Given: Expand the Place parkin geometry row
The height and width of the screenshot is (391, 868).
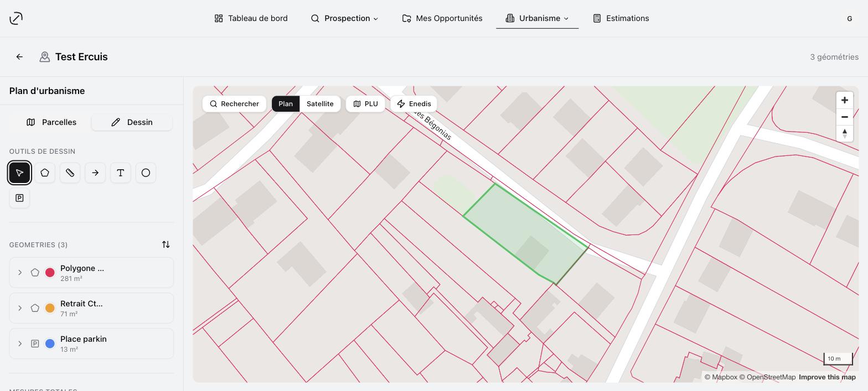Looking at the screenshot, I should coord(20,343).
